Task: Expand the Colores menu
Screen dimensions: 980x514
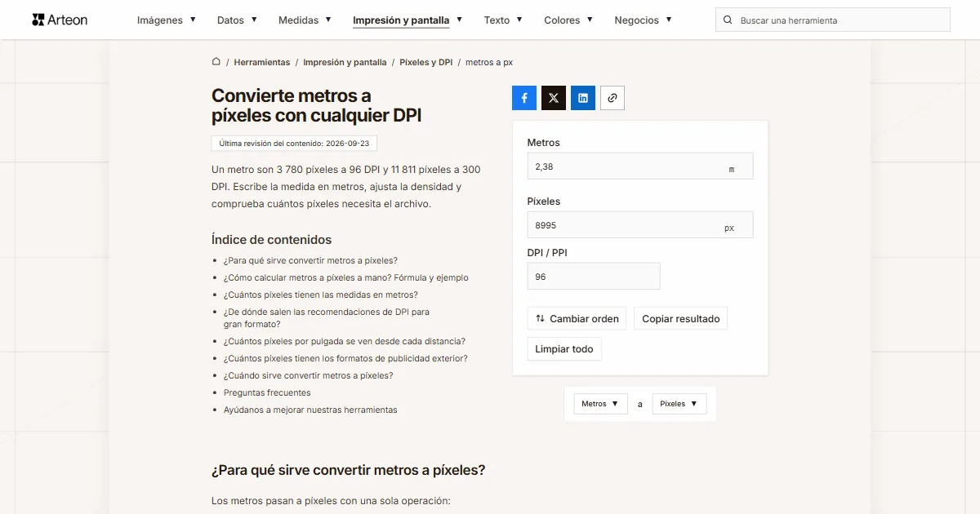Action: coord(568,20)
